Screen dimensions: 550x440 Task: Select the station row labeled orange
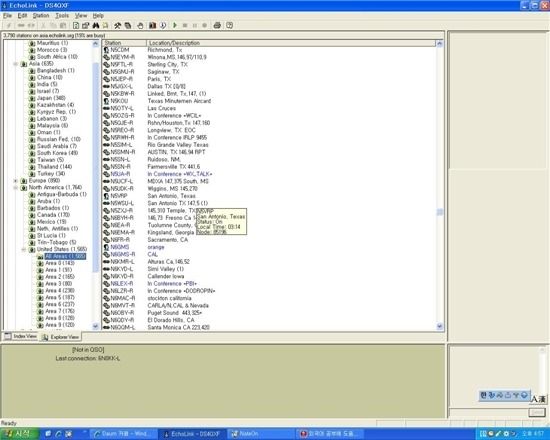point(269,247)
